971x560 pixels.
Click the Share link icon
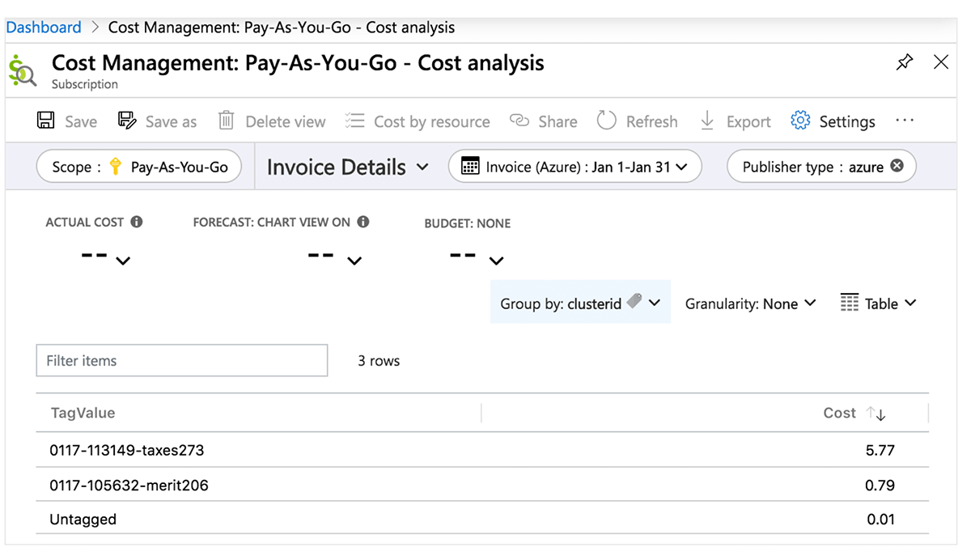click(x=519, y=121)
